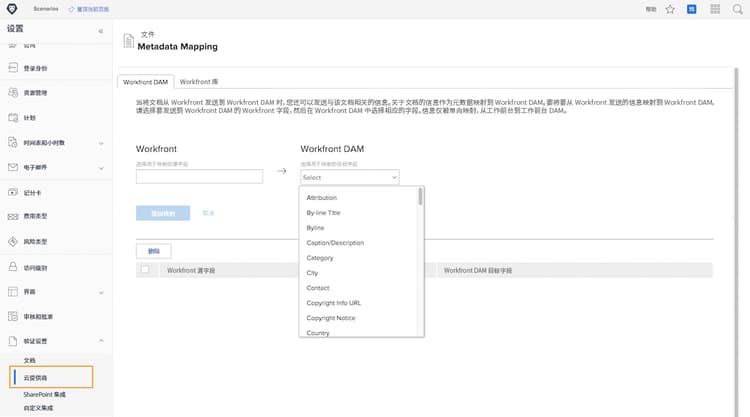Click the Workfront source field column header
This screenshot has height=417, width=750.
(191, 270)
